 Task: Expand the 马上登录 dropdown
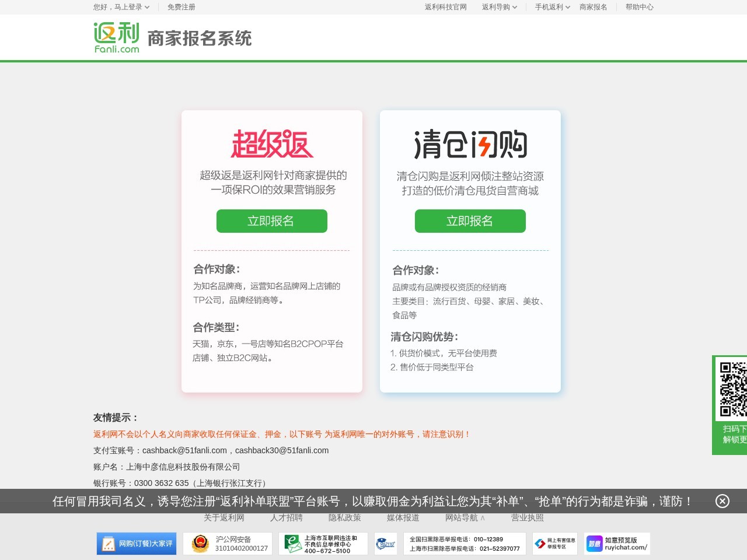click(132, 7)
